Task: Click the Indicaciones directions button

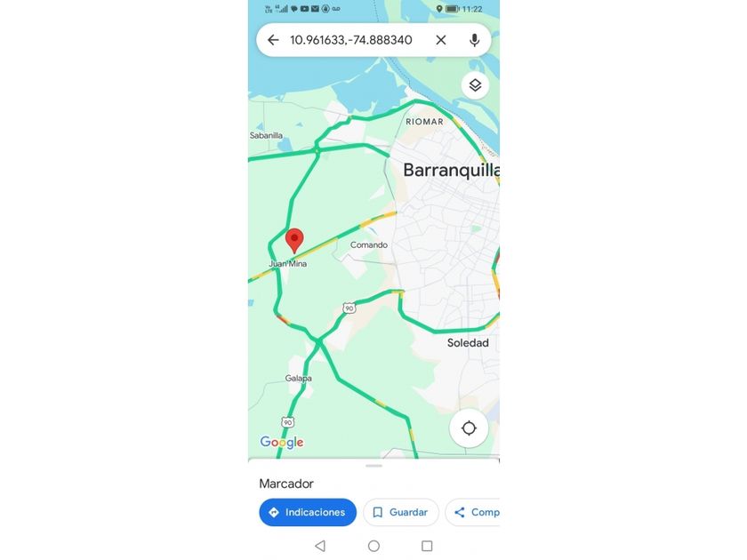Action: coord(308,512)
